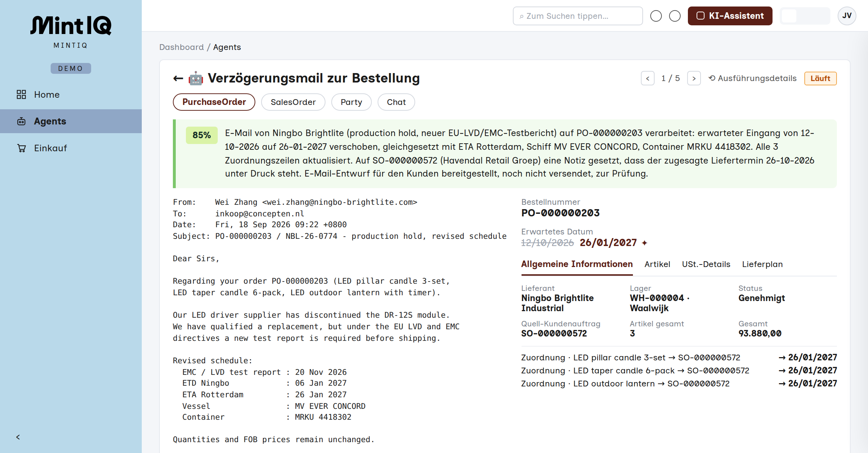
Task: Click the DEMO badge in sidebar
Action: [71, 68]
